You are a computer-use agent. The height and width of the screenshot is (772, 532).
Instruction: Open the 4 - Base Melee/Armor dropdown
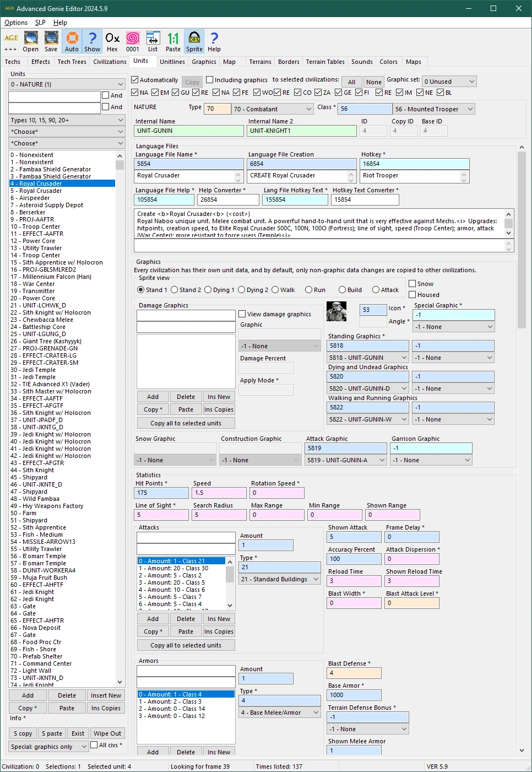click(x=280, y=712)
